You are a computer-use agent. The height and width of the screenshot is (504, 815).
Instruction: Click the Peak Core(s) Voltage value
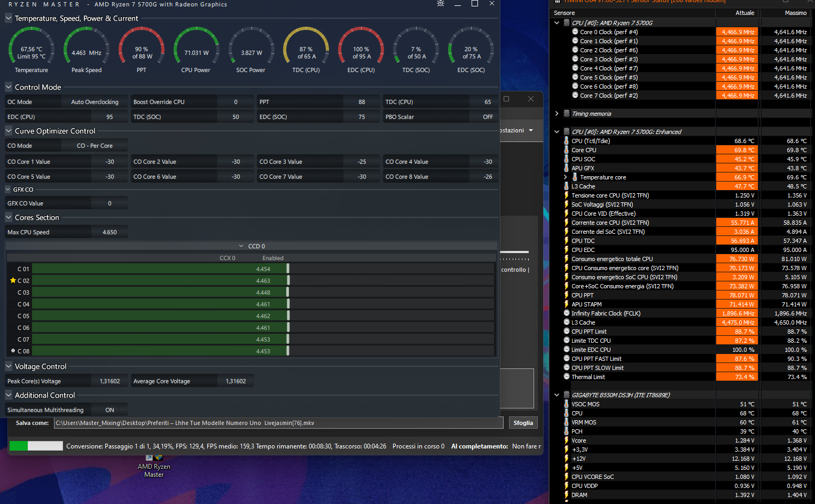pos(109,381)
